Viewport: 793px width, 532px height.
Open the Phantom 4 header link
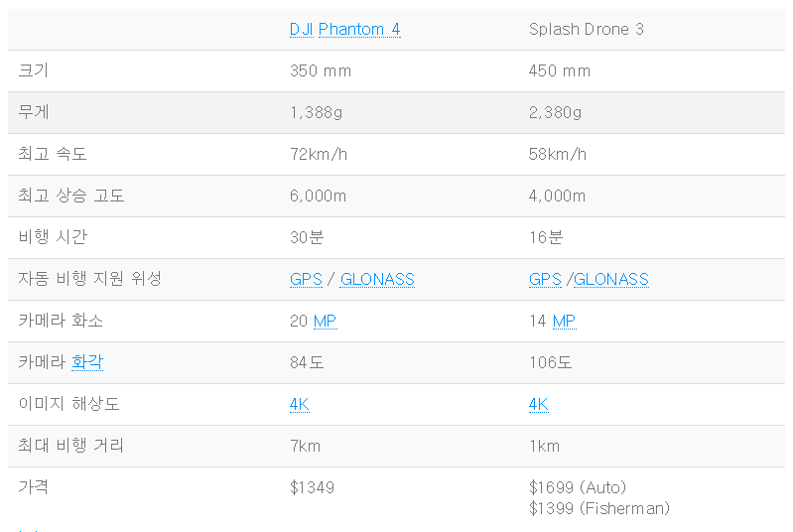359,30
